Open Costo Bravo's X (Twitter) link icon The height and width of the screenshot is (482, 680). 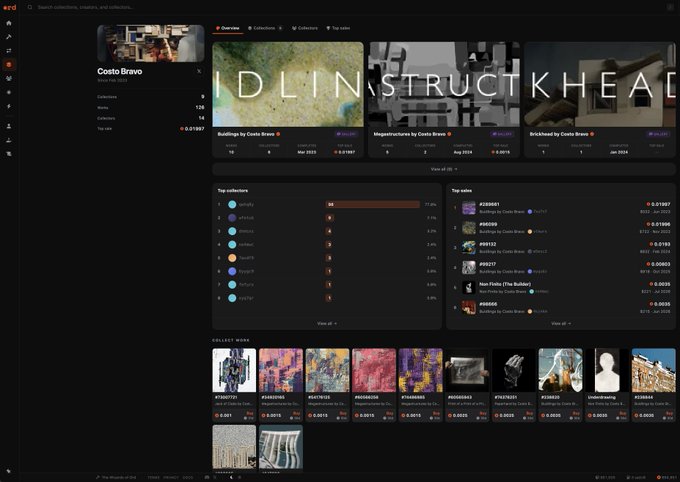199,71
